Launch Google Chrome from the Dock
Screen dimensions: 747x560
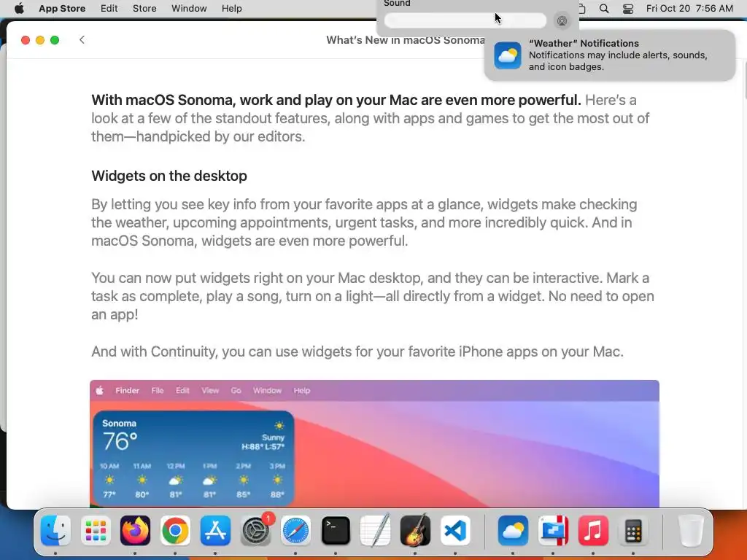pyautogui.click(x=175, y=531)
